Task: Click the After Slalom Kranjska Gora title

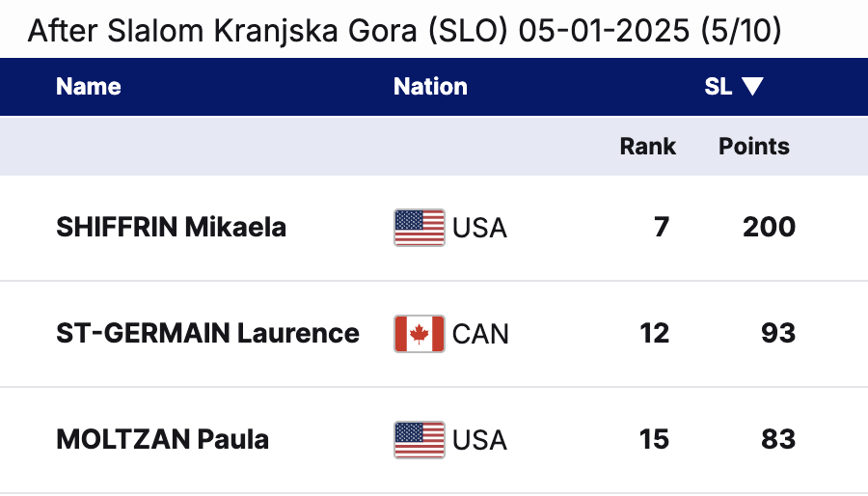Action: 404,31
